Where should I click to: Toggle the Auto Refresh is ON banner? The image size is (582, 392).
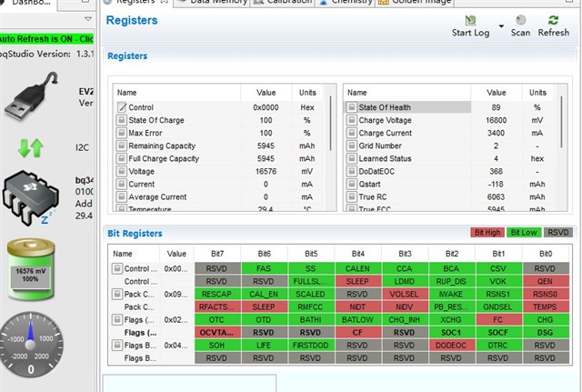46,38
